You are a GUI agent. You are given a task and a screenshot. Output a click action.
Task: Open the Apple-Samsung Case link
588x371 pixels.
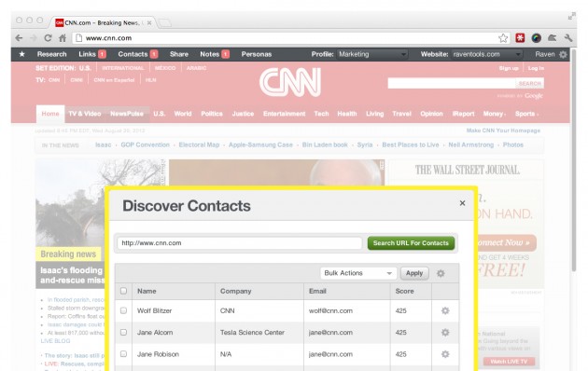260,144
